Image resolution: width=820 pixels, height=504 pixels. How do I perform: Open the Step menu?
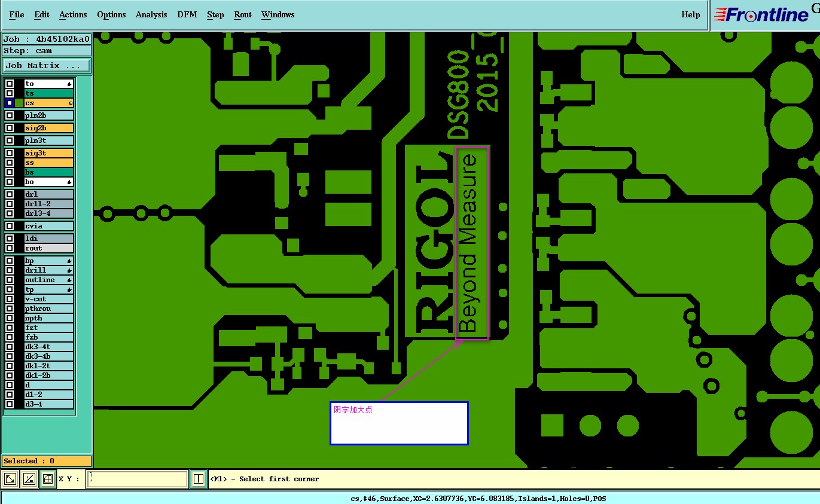215,14
